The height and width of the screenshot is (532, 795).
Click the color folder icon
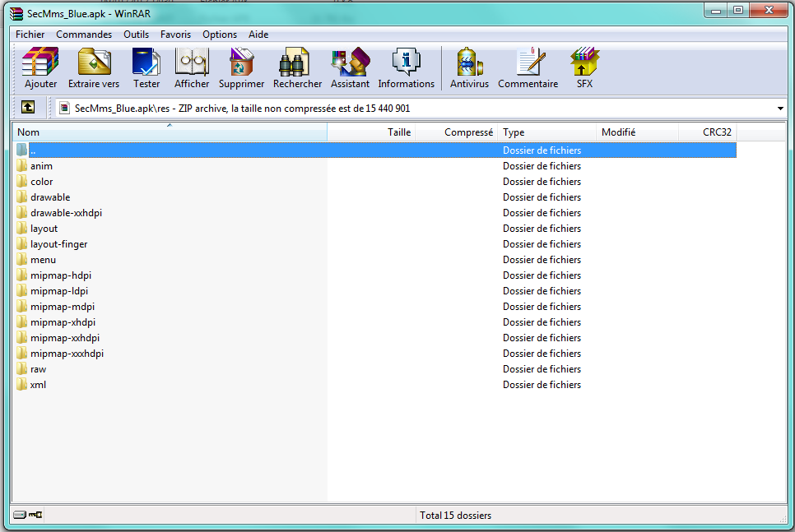click(21, 182)
